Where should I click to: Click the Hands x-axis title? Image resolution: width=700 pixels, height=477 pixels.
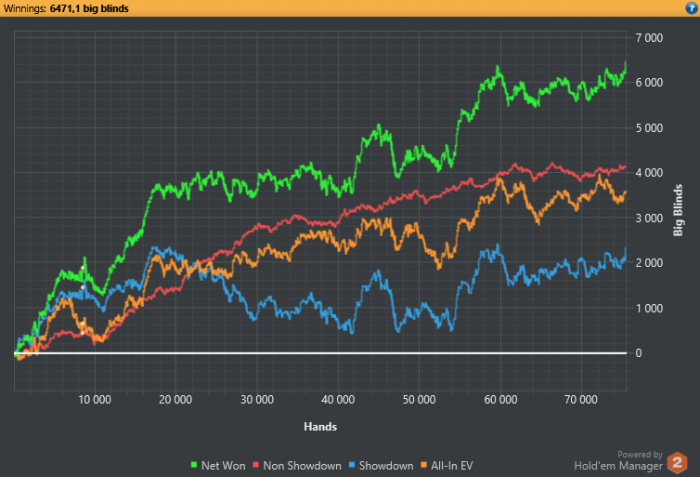point(320,427)
